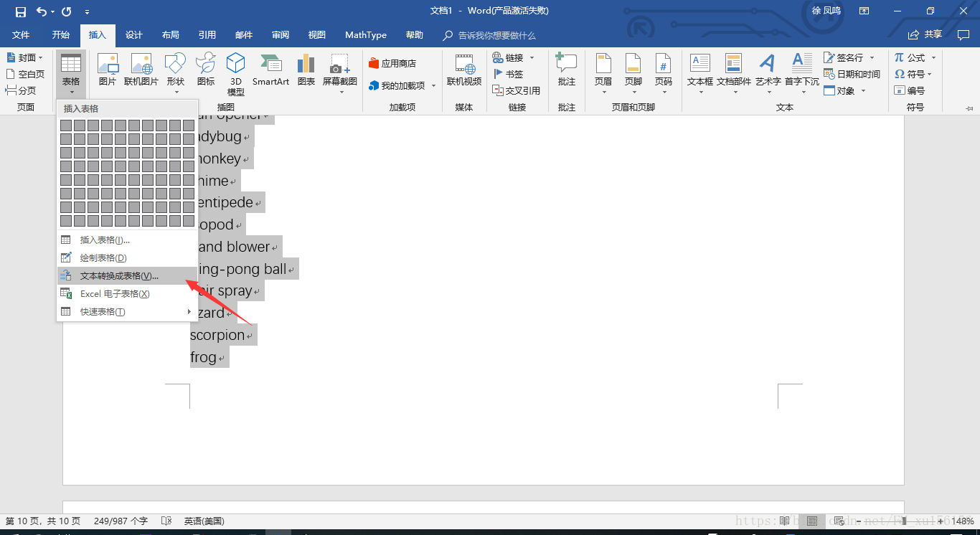This screenshot has height=535, width=980.
Task: Insert a 空白页 blank page
Action: pos(25,74)
